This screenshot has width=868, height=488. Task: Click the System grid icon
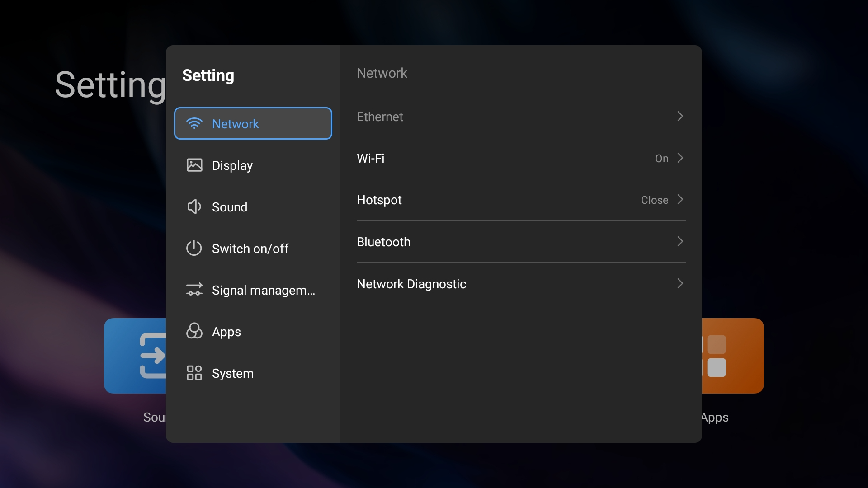pyautogui.click(x=194, y=373)
